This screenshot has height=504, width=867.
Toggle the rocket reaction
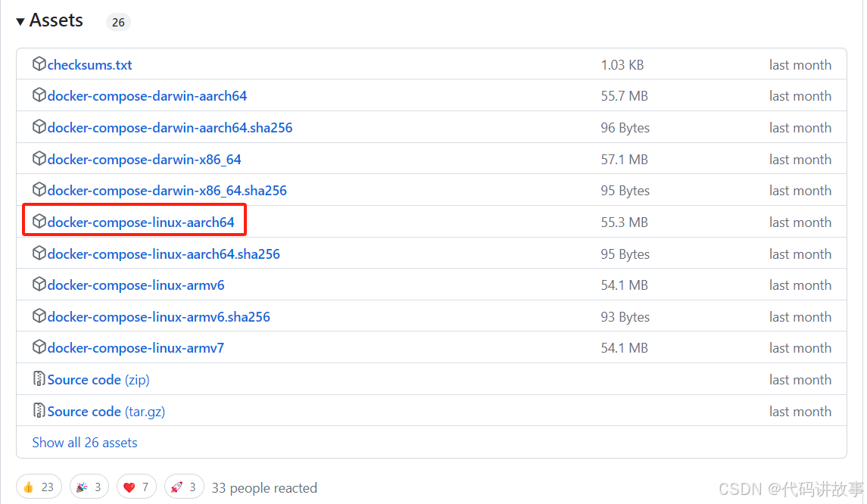tap(184, 486)
